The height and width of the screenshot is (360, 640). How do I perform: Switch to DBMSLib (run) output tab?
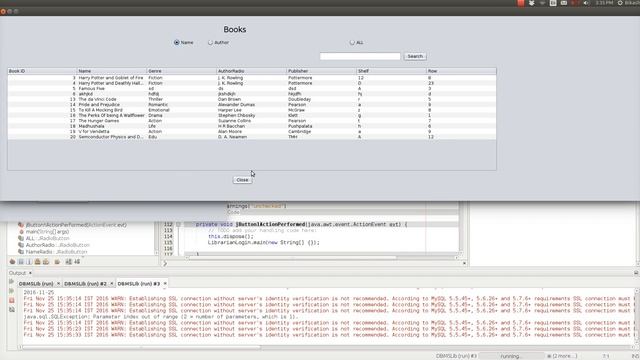tap(36, 284)
